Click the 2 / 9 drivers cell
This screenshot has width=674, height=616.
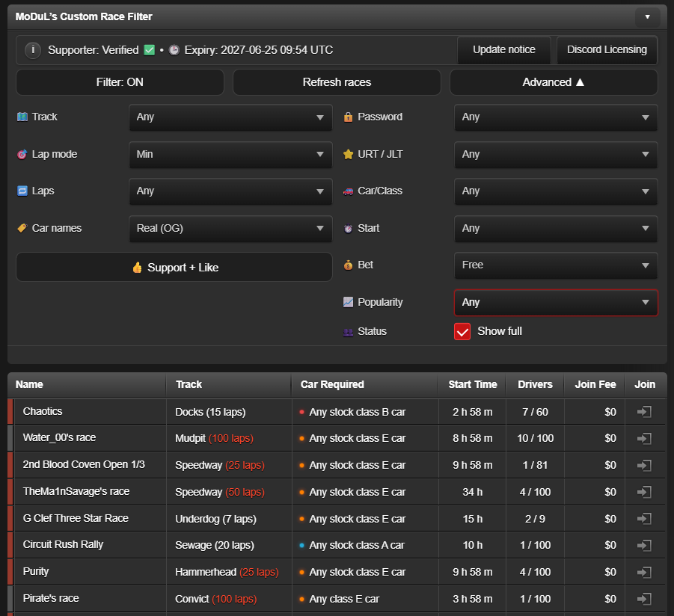[x=535, y=519]
